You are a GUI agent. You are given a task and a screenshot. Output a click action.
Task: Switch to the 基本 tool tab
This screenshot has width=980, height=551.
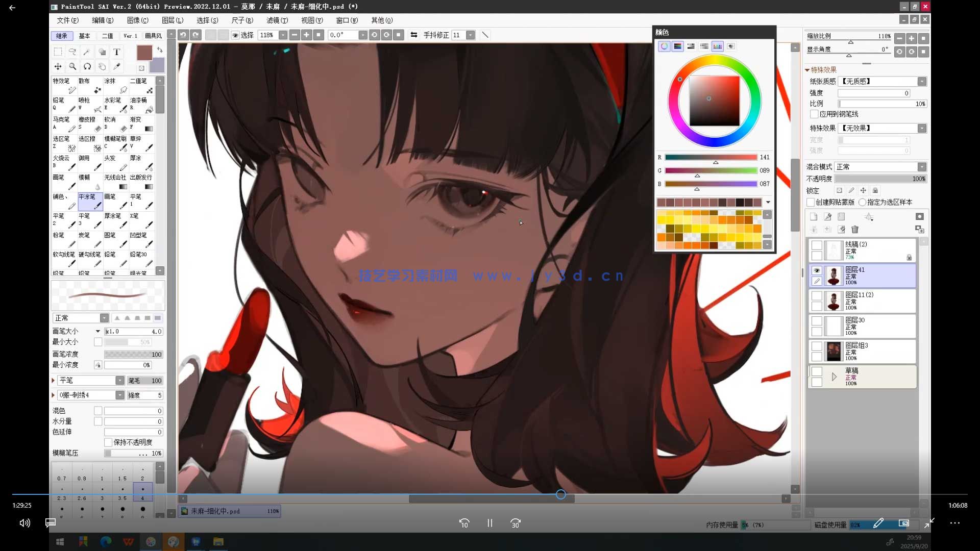[84, 36]
